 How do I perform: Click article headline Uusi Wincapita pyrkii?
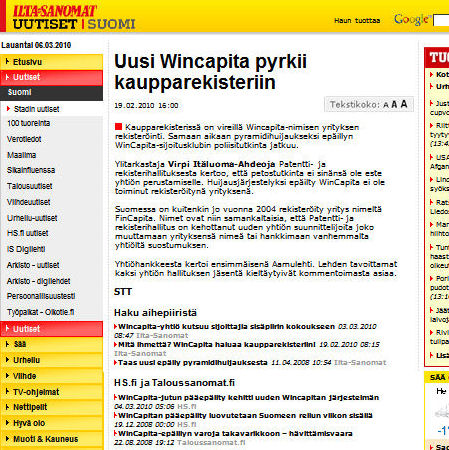(x=210, y=72)
